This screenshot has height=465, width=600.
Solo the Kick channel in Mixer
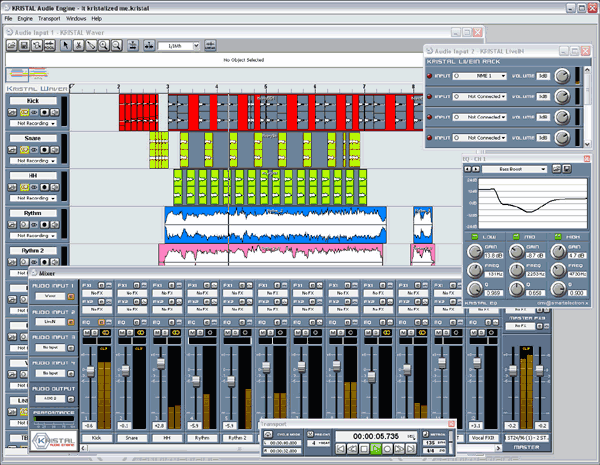point(94,333)
